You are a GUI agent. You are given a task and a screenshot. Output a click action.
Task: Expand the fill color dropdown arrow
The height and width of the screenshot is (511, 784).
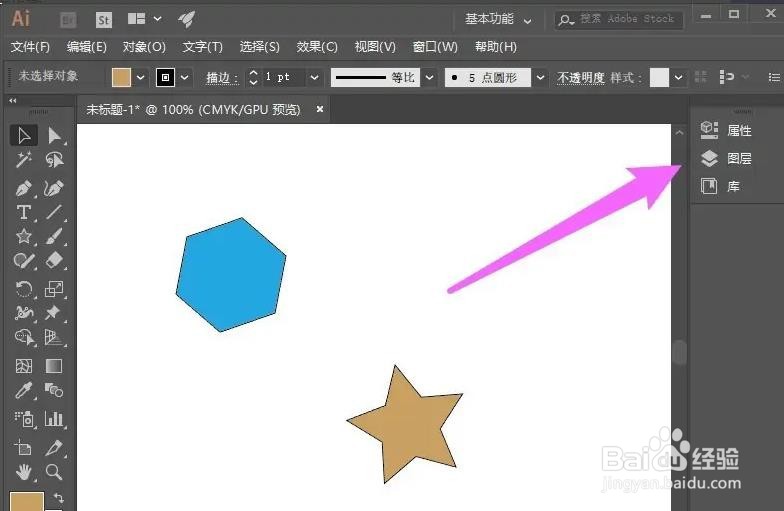[x=140, y=78]
